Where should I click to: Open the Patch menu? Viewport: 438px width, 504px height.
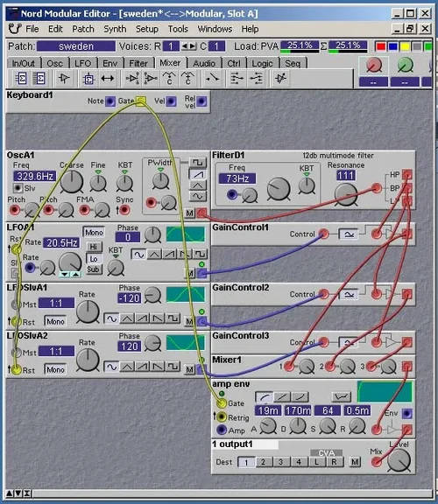click(x=83, y=29)
